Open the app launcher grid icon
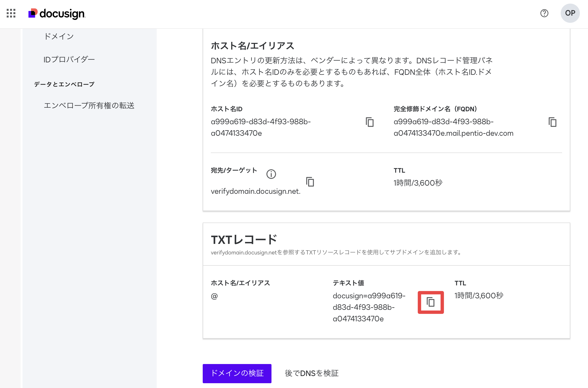This screenshot has width=588, height=388. tap(11, 13)
